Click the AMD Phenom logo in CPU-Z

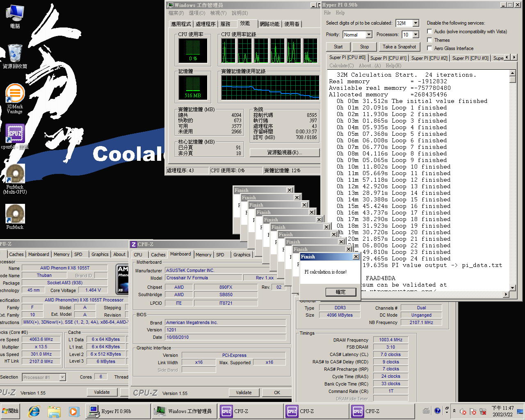123,279
